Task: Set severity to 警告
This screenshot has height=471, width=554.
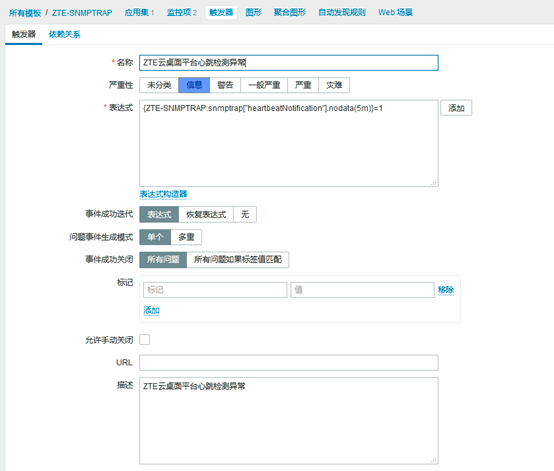Action: (x=225, y=85)
